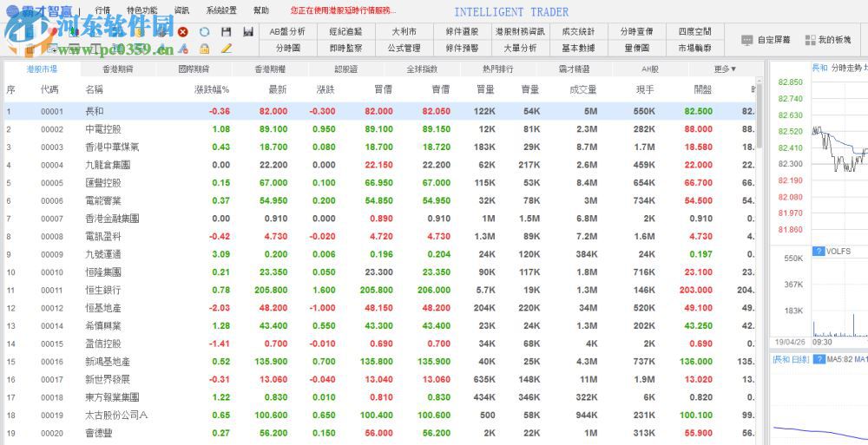Expand the 更多 dropdown
The height and width of the screenshot is (445, 868).
click(x=725, y=69)
